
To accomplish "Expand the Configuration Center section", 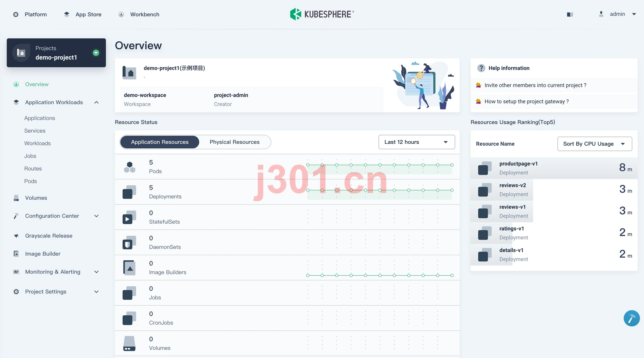I will pos(97,216).
